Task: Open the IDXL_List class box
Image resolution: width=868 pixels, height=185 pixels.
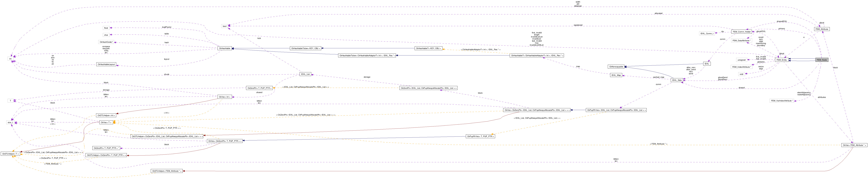Action: (305, 74)
